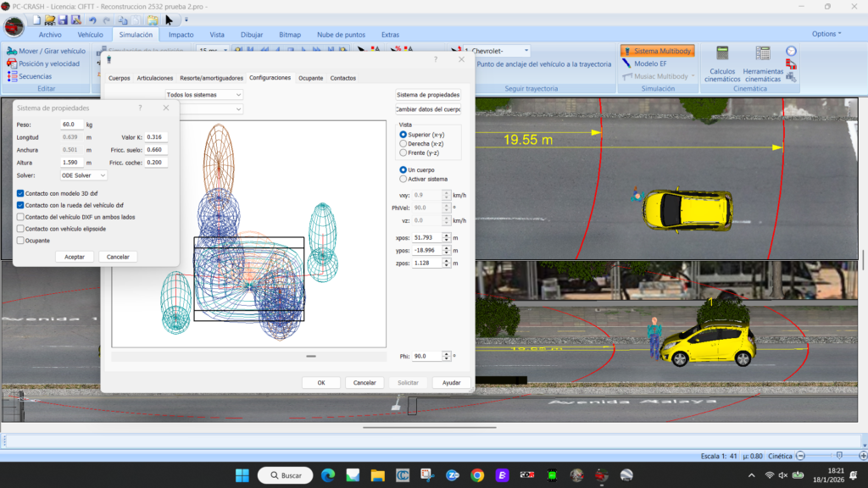
Task: Click Aceptar in Sistema de propiedades
Action: [x=74, y=257]
